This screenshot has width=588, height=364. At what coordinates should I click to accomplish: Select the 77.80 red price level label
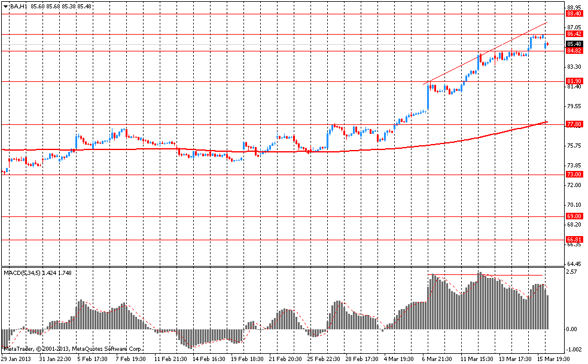(x=574, y=124)
